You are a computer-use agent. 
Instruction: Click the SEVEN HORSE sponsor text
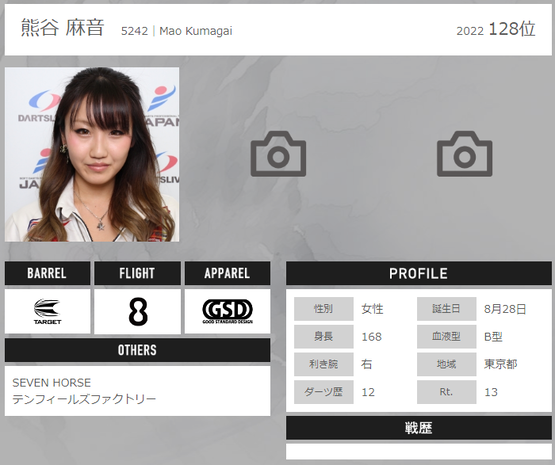click(x=52, y=383)
